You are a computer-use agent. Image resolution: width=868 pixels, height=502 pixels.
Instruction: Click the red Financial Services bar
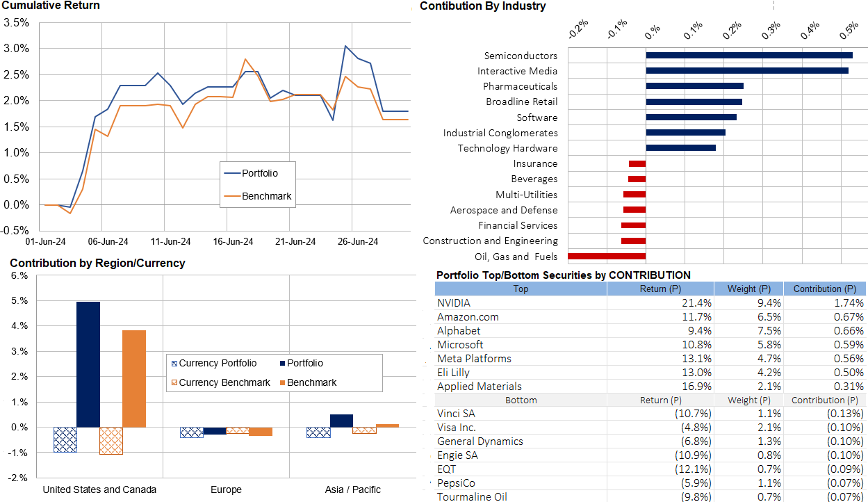point(634,225)
